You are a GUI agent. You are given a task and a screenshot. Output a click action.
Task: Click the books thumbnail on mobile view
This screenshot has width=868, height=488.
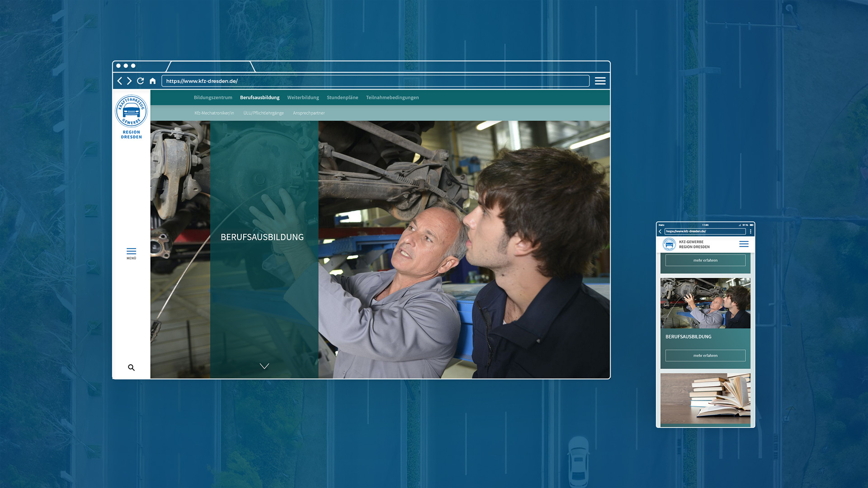[705, 399]
